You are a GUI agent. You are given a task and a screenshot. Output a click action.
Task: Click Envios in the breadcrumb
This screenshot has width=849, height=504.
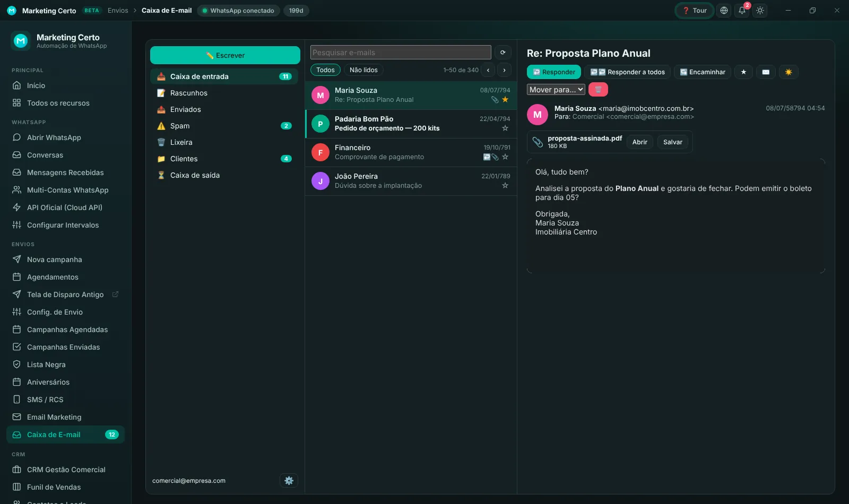pyautogui.click(x=118, y=11)
